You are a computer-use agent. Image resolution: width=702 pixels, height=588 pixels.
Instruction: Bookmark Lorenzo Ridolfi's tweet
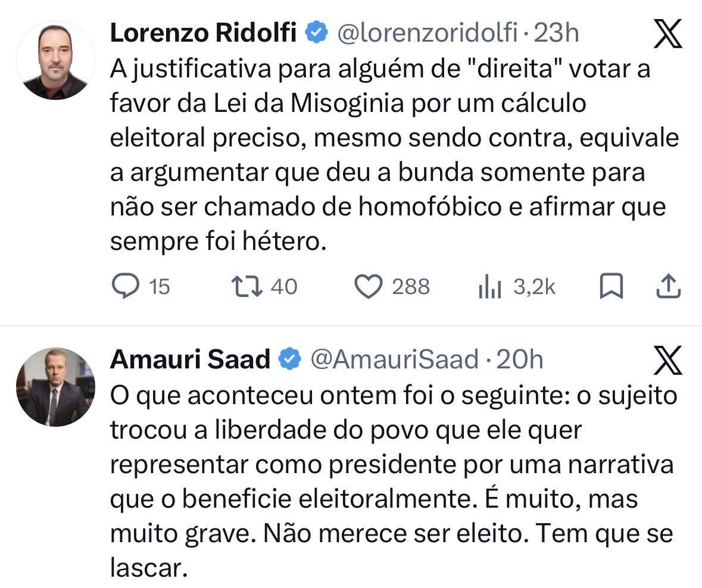pos(611,287)
